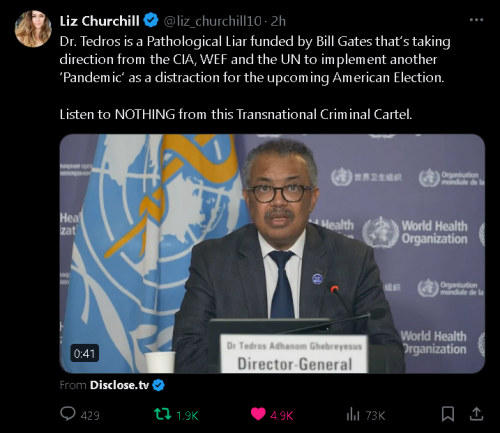
Task: Bookmark this post
Action: pos(448,414)
